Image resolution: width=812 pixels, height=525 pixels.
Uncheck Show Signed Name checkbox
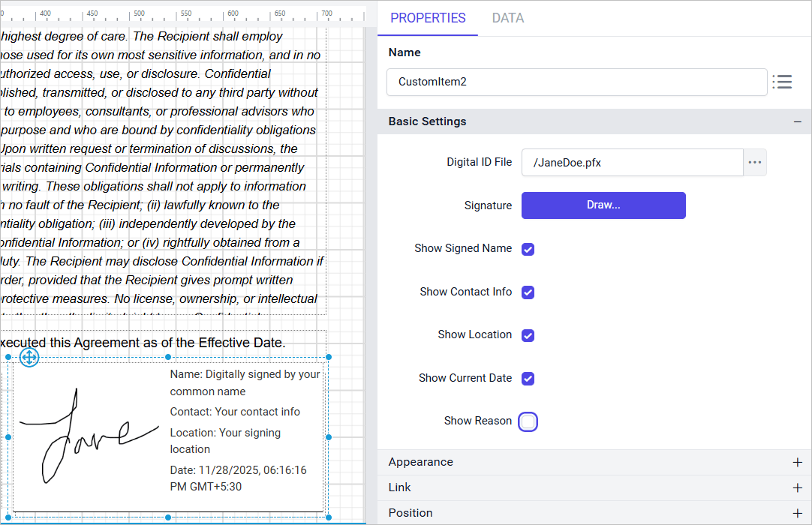(528, 249)
